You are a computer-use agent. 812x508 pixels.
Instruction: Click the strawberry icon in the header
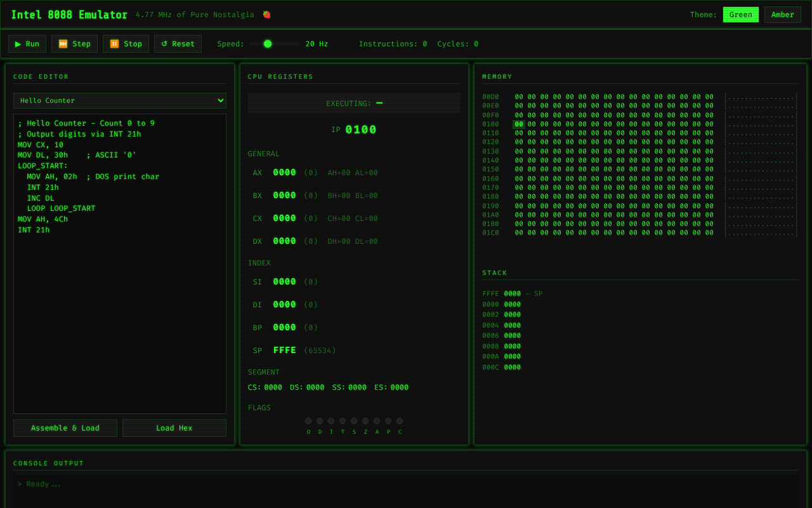point(266,15)
